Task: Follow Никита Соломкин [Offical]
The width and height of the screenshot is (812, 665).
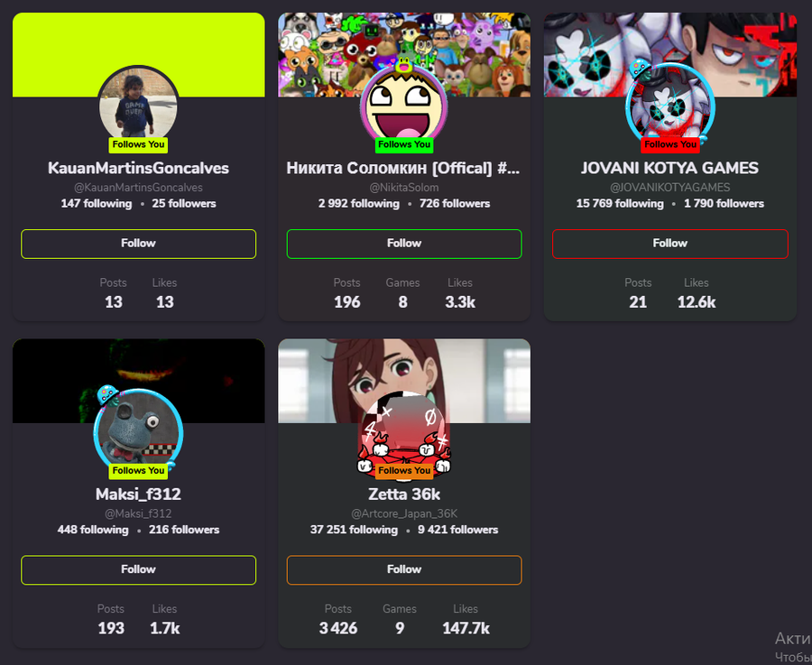Action: [x=404, y=244]
